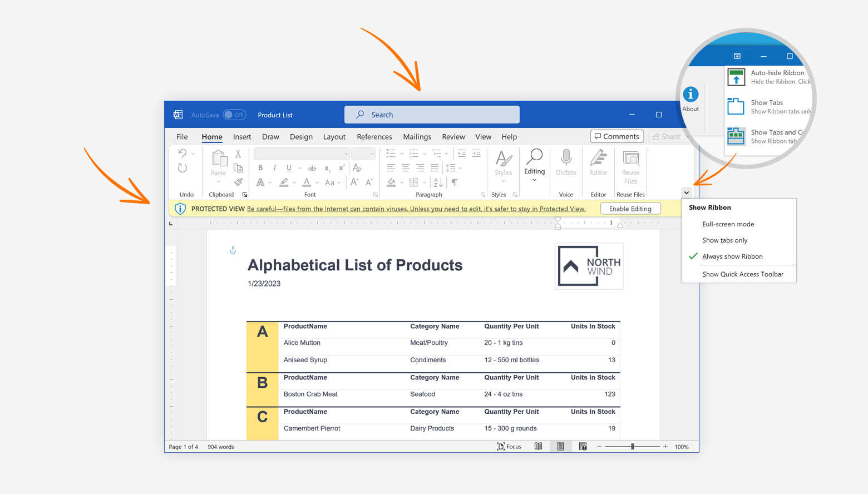Click the Enable Editing button

click(x=630, y=209)
